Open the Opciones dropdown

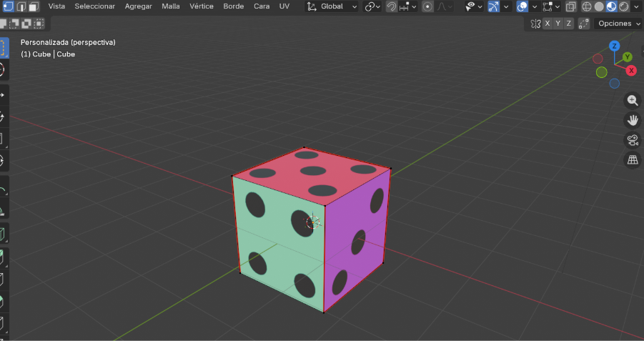[618, 24]
